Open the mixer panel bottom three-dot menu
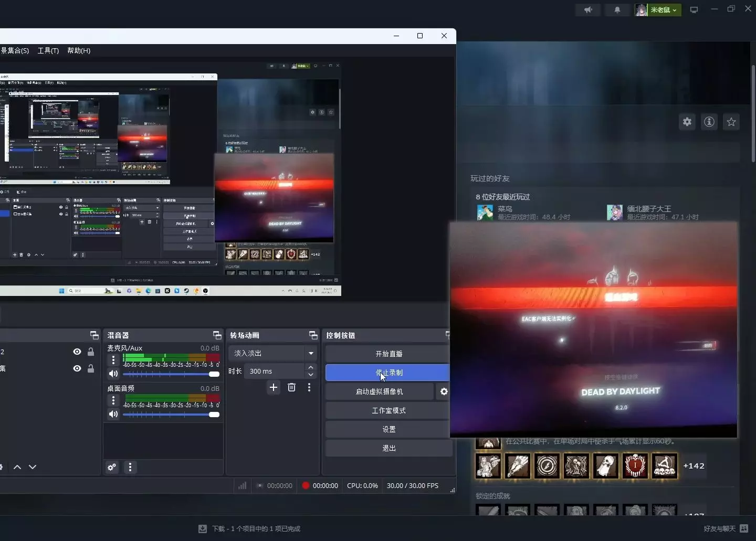Viewport: 756px width, 541px height. coord(130,467)
